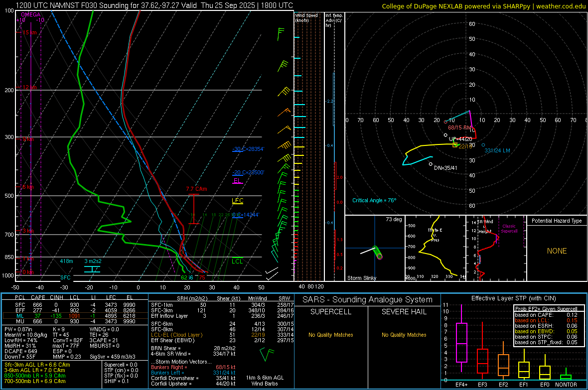Click the 7.7 C/km lapse rate text

point(196,189)
